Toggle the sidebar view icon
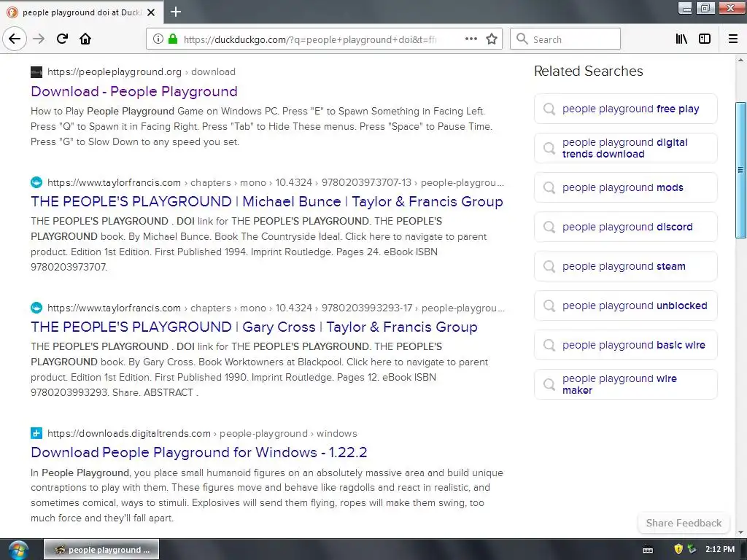Image resolution: width=747 pixels, height=560 pixels. tap(705, 39)
